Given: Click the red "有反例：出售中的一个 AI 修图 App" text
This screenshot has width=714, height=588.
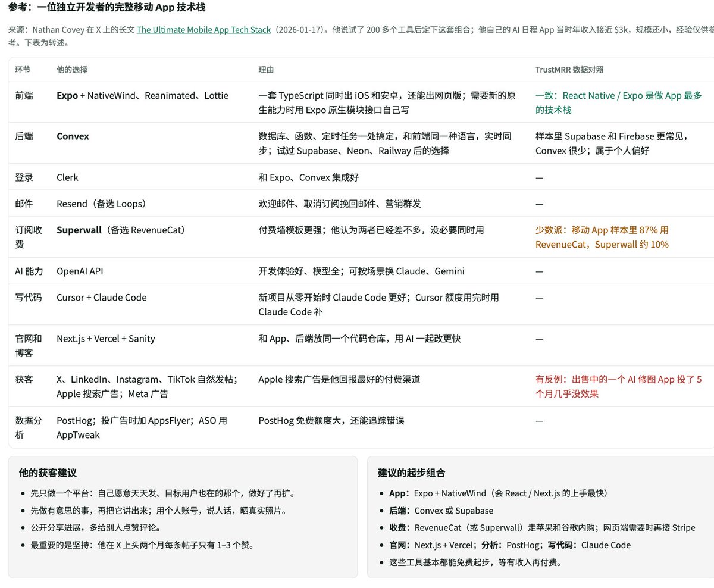Looking at the screenshot, I should [619, 386].
